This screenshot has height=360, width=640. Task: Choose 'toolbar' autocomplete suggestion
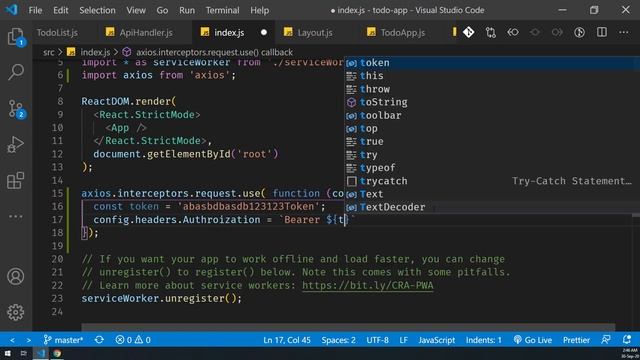pyautogui.click(x=492, y=116)
